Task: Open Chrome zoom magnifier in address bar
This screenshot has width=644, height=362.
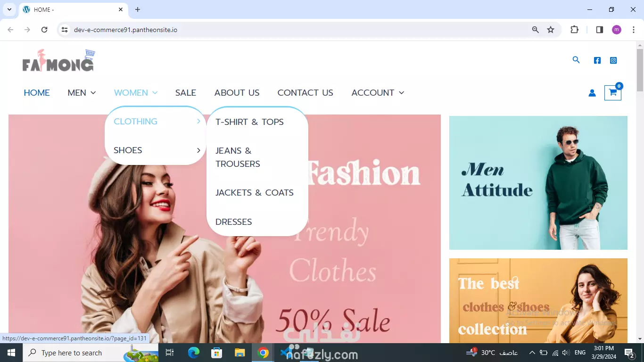Action: [535, 30]
